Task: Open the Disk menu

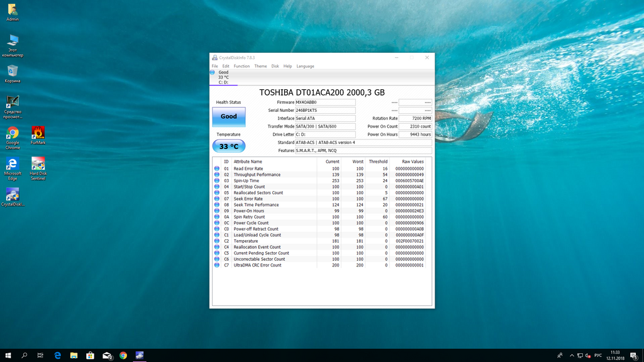Action: (x=275, y=66)
